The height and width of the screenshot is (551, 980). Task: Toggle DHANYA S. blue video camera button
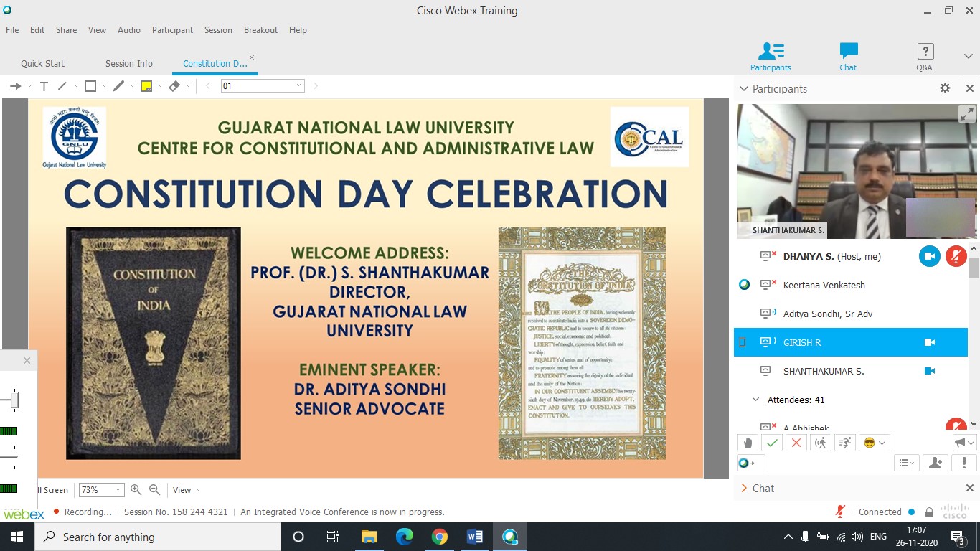tap(929, 256)
